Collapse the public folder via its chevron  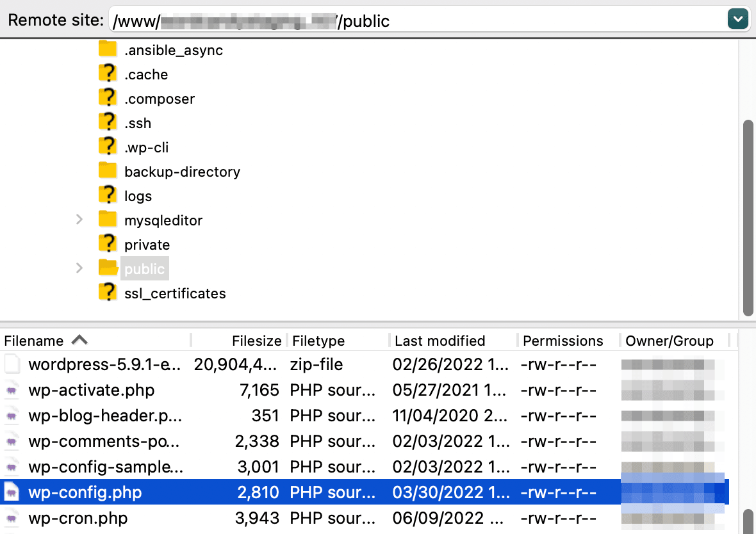click(x=79, y=268)
